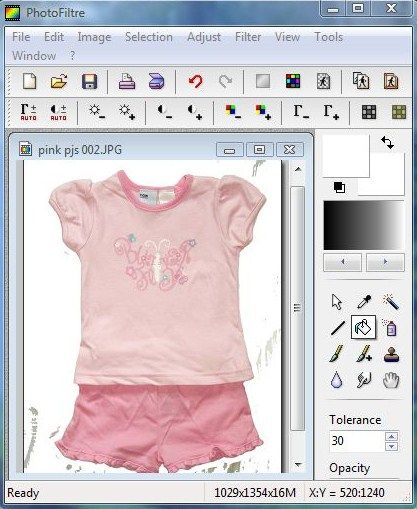Choose the Spray can tool

[x=390, y=328]
